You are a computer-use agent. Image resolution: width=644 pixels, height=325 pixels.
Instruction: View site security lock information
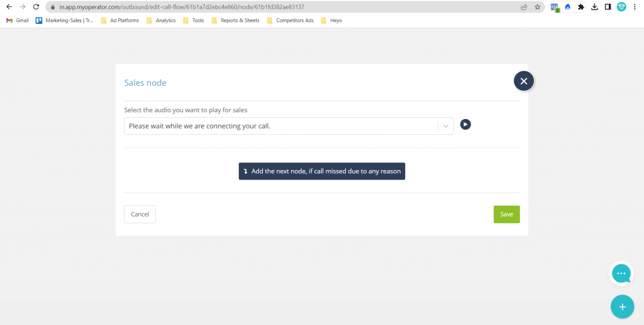(x=53, y=7)
